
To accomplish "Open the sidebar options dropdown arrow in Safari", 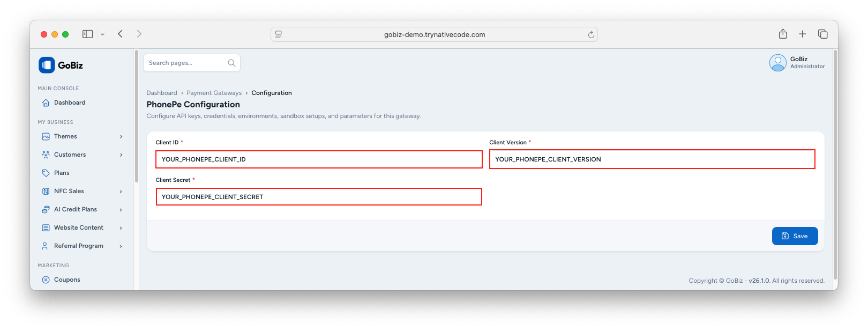I will point(102,35).
